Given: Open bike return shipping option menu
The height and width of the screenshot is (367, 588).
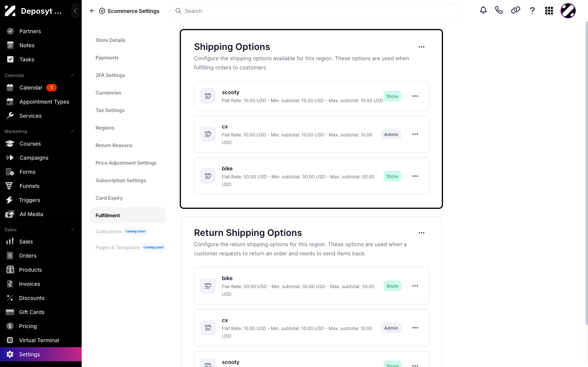Looking at the screenshot, I should [x=415, y=286].
